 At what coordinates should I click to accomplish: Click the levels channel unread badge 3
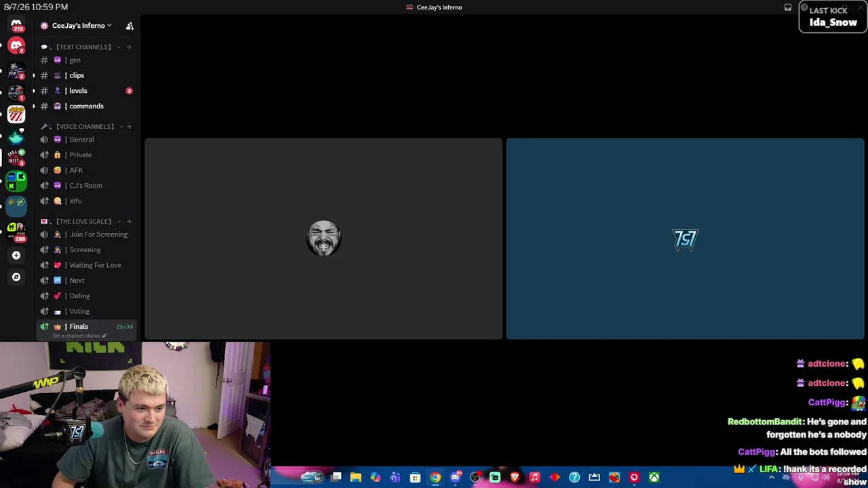point(129,91)
